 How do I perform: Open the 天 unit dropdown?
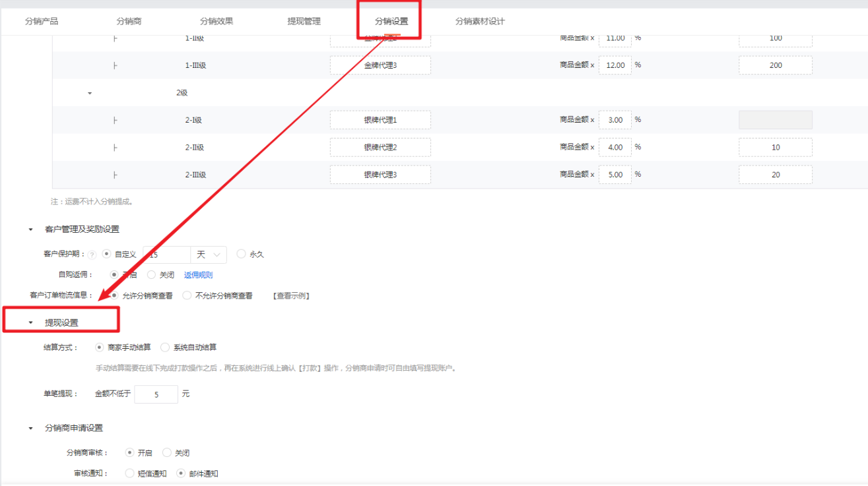tap(209, 255)
